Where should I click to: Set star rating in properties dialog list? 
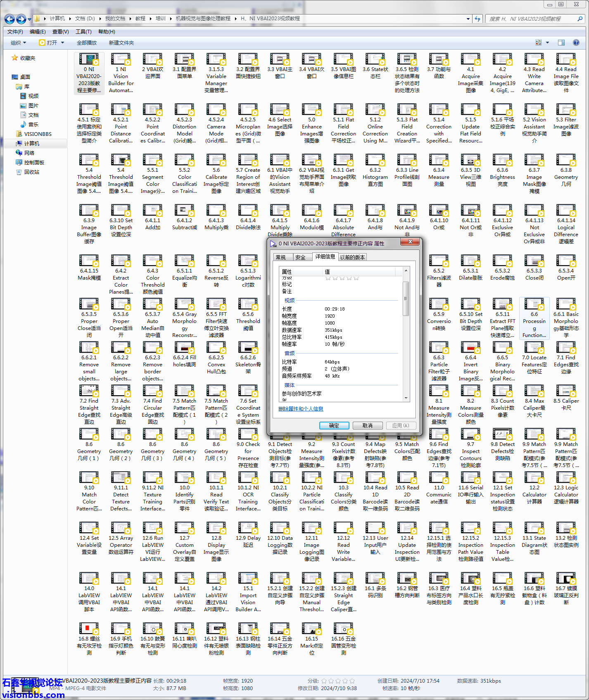click(x=342, y=278)
